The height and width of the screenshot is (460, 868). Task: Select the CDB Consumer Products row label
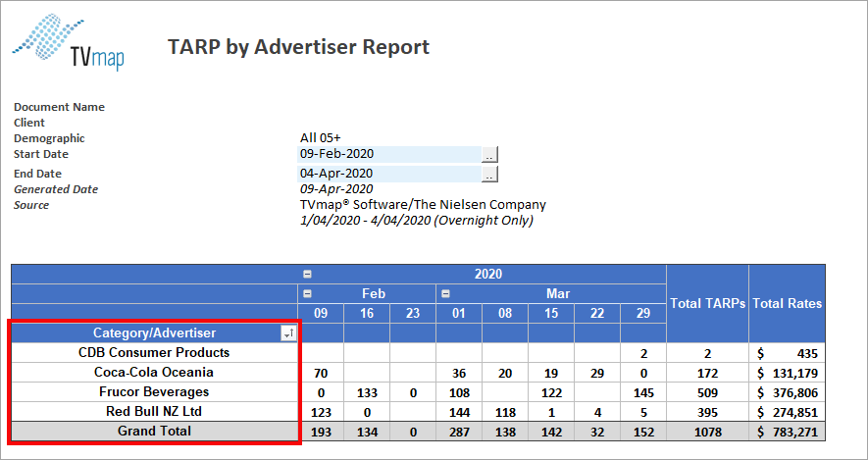[154, 353]
